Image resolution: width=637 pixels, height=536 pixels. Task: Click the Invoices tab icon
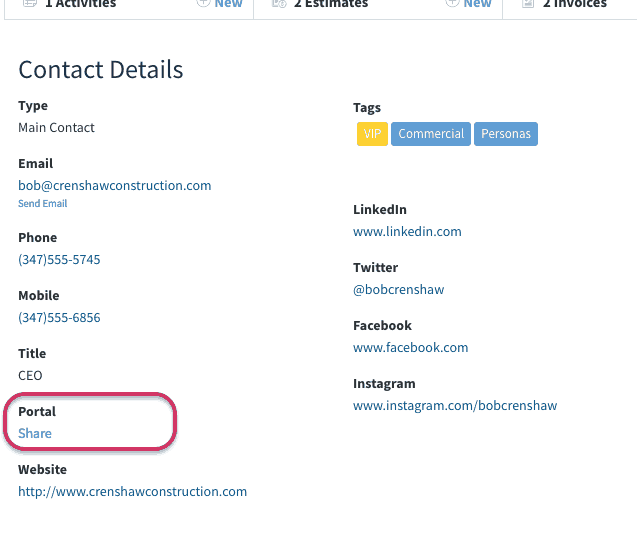click(x=528, y=3)
